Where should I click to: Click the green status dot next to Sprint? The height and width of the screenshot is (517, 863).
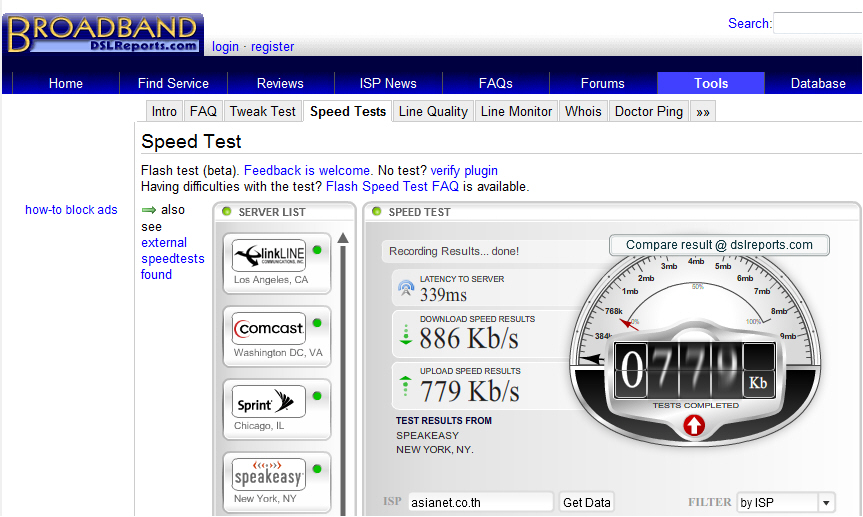(x=317, y=395)
